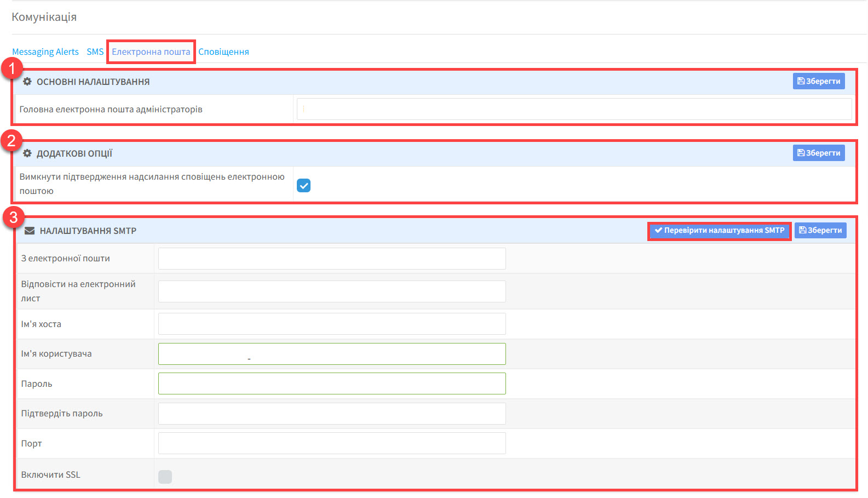Viewport: 868px width, 498px height.
Task: Select the Порт input field
Action: (x=332, y=443)
